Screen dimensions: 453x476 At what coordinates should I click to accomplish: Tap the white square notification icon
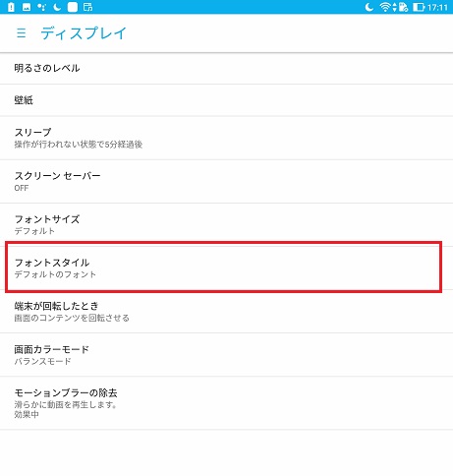[x=73, y=7]
